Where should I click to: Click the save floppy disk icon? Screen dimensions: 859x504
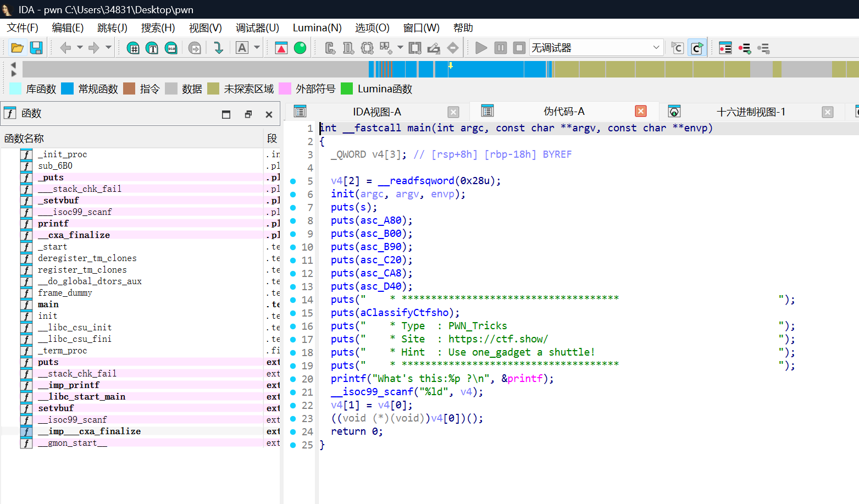tap(36, 48)
